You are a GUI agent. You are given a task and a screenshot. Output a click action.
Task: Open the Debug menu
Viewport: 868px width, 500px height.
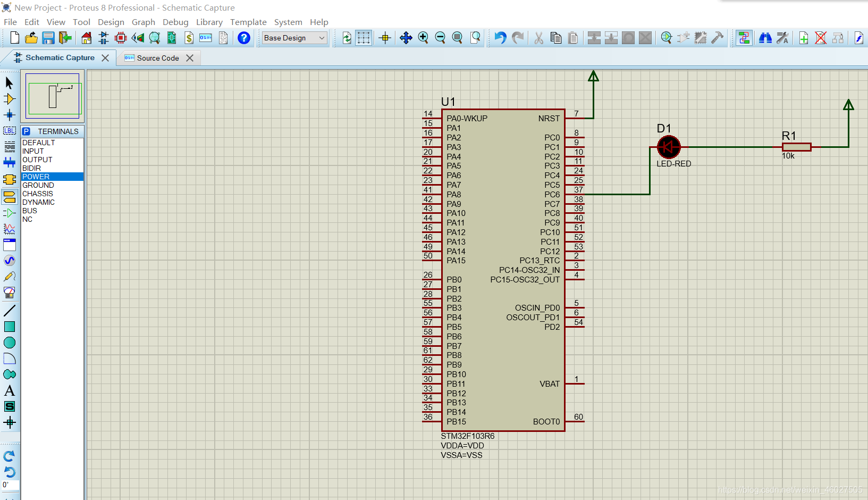175,22
